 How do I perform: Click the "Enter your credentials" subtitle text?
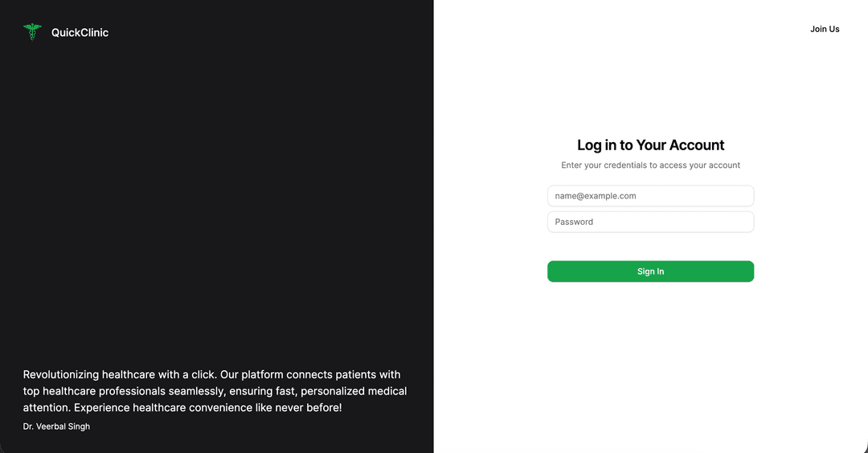[650, 165]
